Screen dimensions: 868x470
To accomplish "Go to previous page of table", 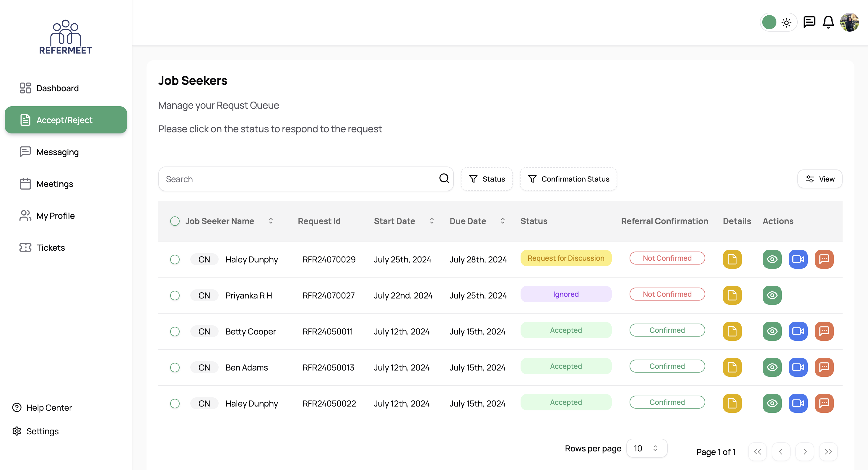I will coord(781,452).
